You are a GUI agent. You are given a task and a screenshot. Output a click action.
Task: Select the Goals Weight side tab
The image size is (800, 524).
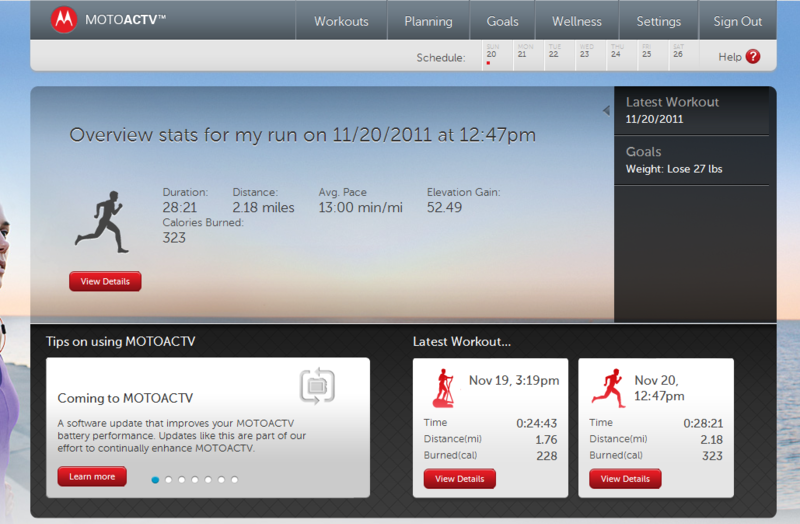pyautogui.click(x=691, y=160)
